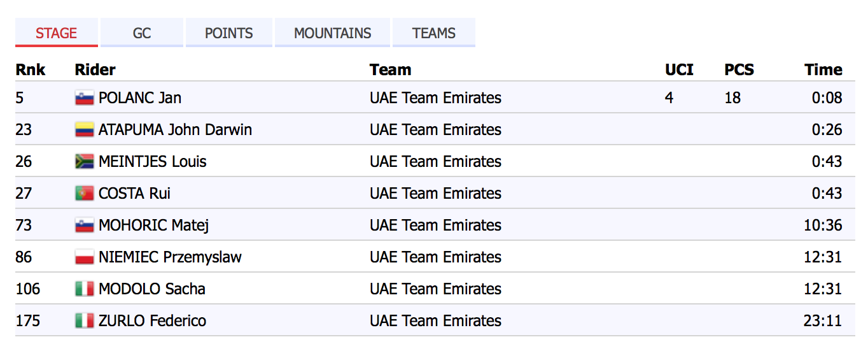Open rider MOHORIC Matej's profile
The width and height of the screenshot is (868, 351).
154,226
